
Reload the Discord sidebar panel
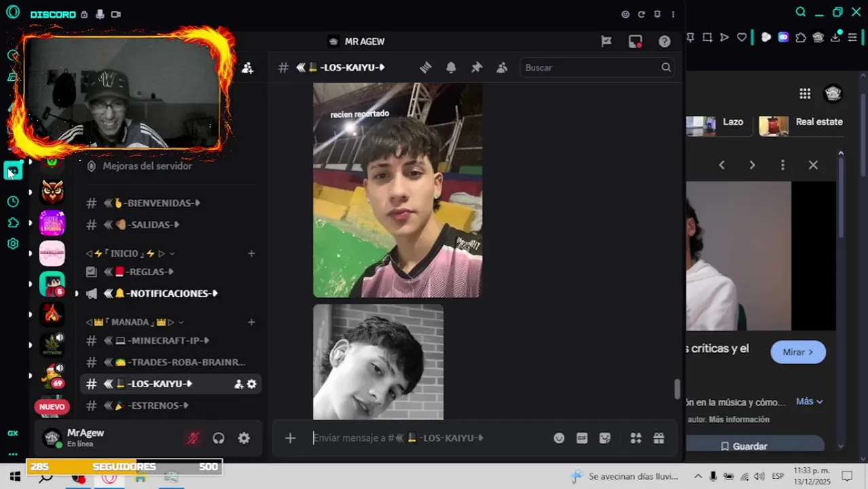point(641,14)
